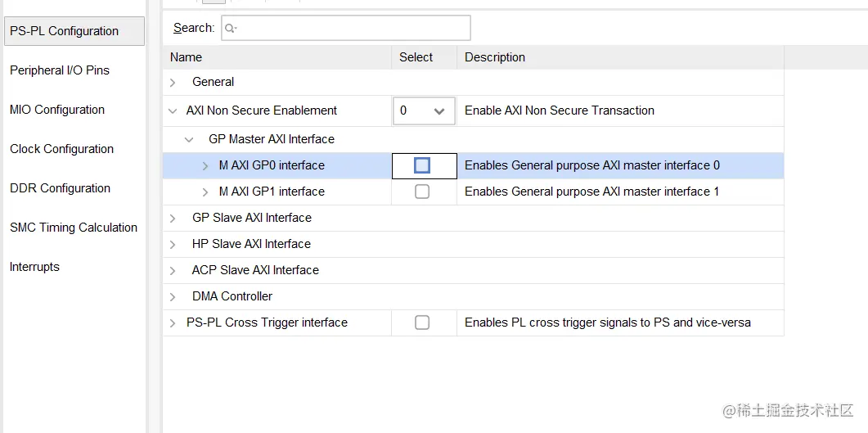
Task: Select the DDR Configuration page
Action: 60,188
